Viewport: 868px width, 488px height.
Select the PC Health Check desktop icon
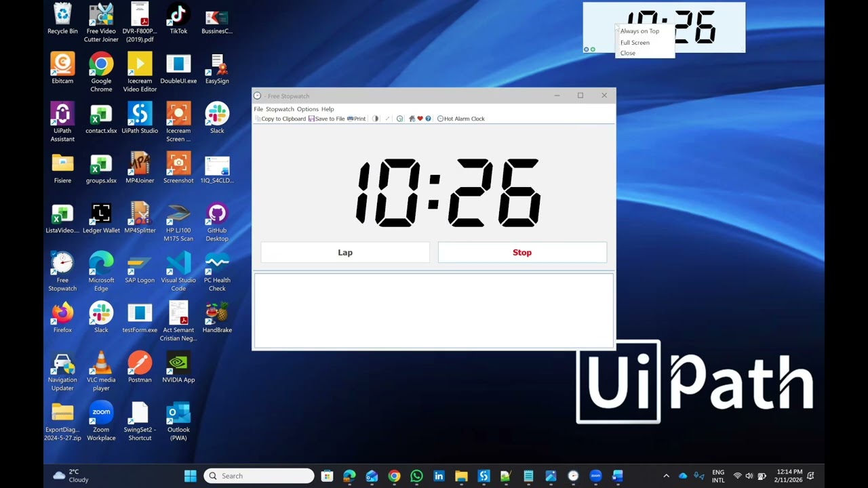pos(217,272)
